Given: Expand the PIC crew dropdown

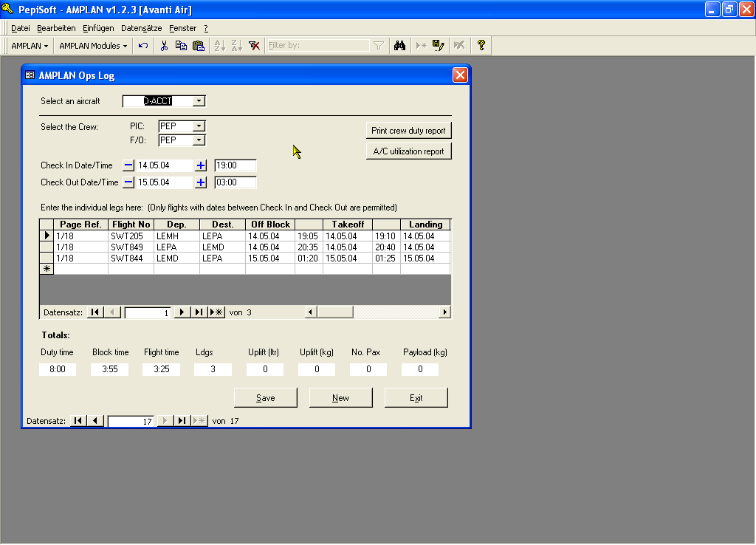Looking at the screenshot, I should (199, 126).
